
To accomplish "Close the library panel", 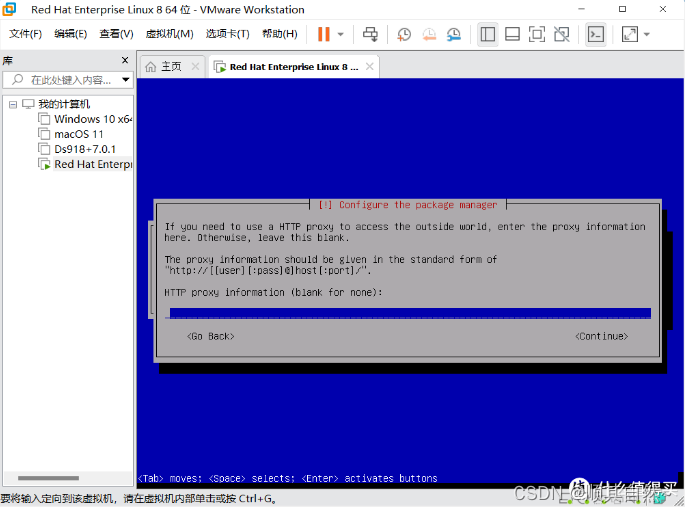I will [125, 60].
